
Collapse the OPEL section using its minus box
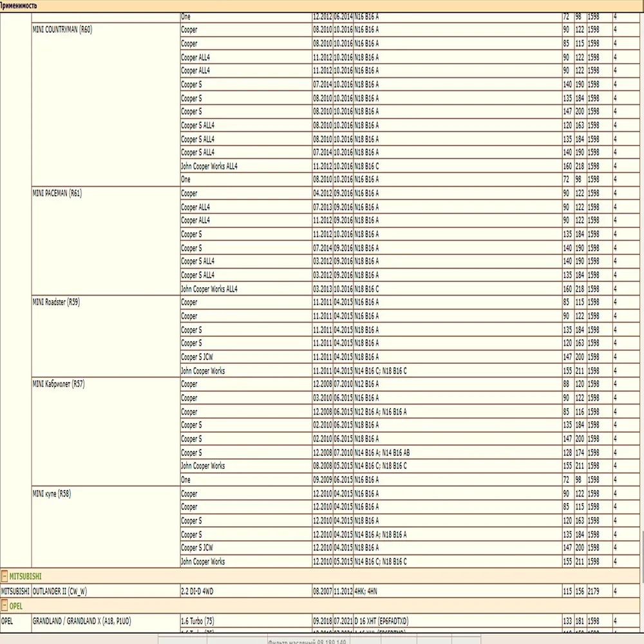tap(5, 606)
